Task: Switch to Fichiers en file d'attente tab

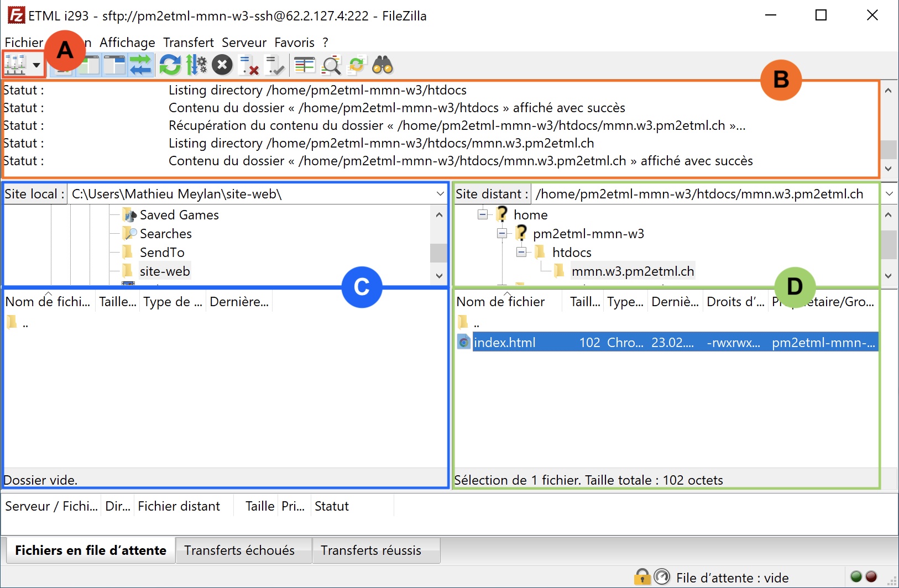Action: [91, 550]
